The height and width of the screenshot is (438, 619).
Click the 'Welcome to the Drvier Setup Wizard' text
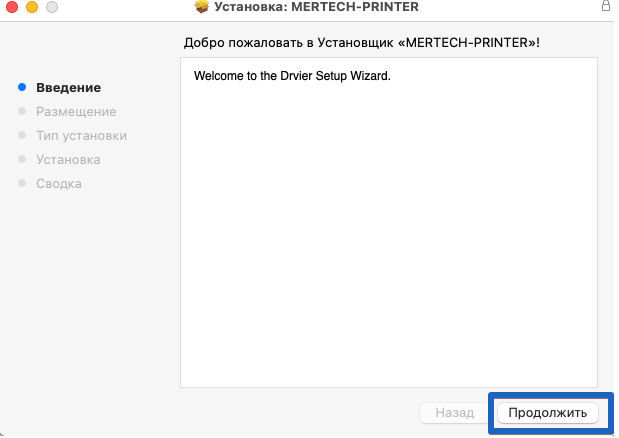point(291,76)
